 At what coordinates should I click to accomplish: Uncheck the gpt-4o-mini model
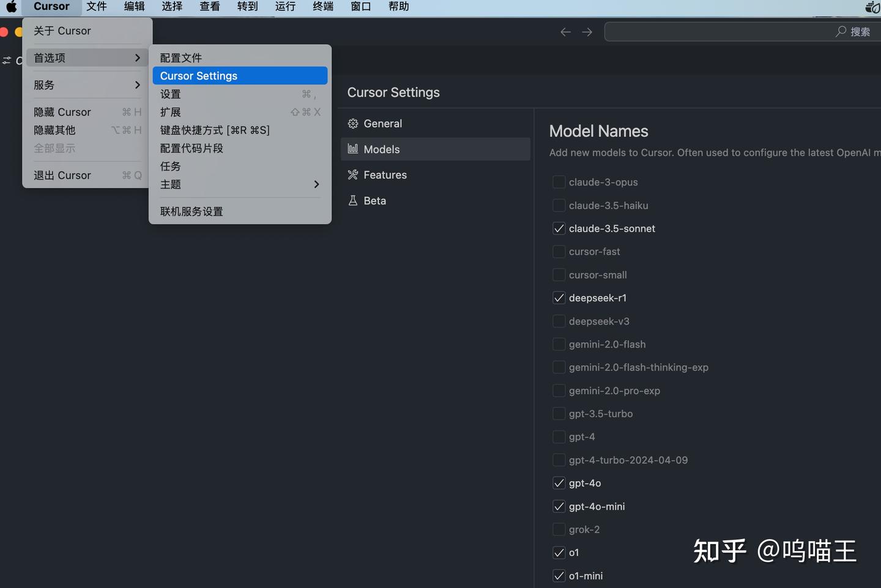click(559, 507)
